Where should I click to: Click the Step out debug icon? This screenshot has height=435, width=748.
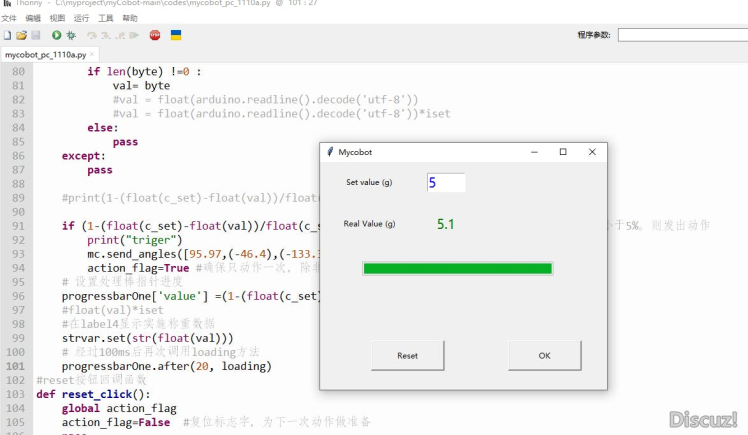pyautogui.click(x=120, y=35)
